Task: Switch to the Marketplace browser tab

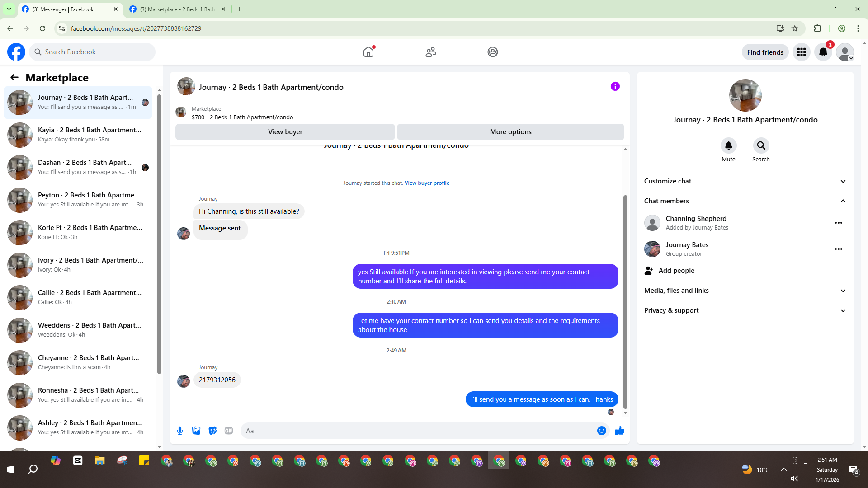Action: [x=176, y=9]
